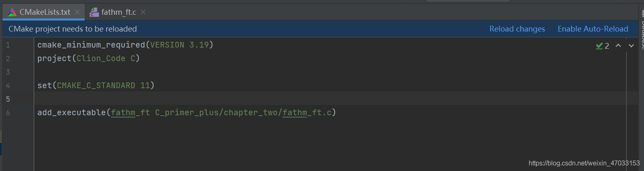Place cursor in cmake_minimum_required text
The width and height of the screenshot is (644, 171).
coord(91,45)
